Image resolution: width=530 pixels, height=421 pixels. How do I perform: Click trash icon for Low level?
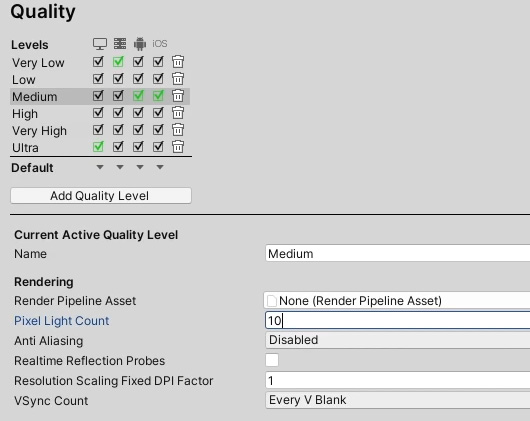point(178,79)
